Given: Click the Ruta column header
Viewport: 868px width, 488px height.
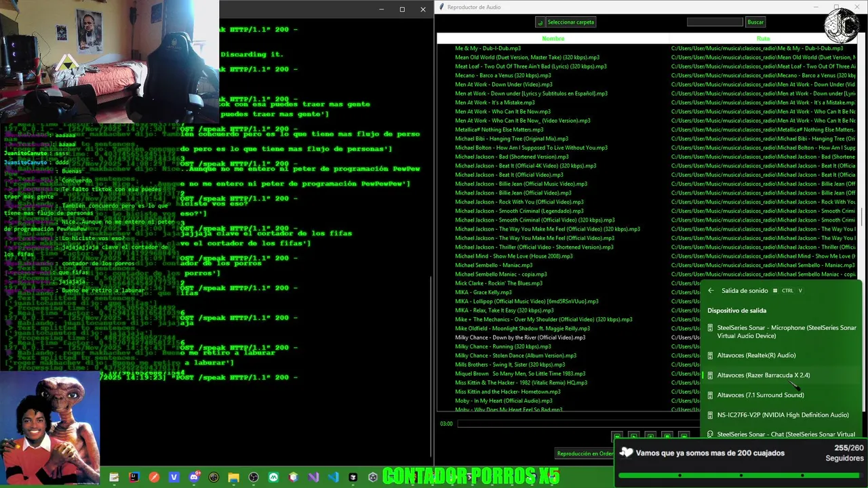Looking at the screenshot, I should coord(763,39).
